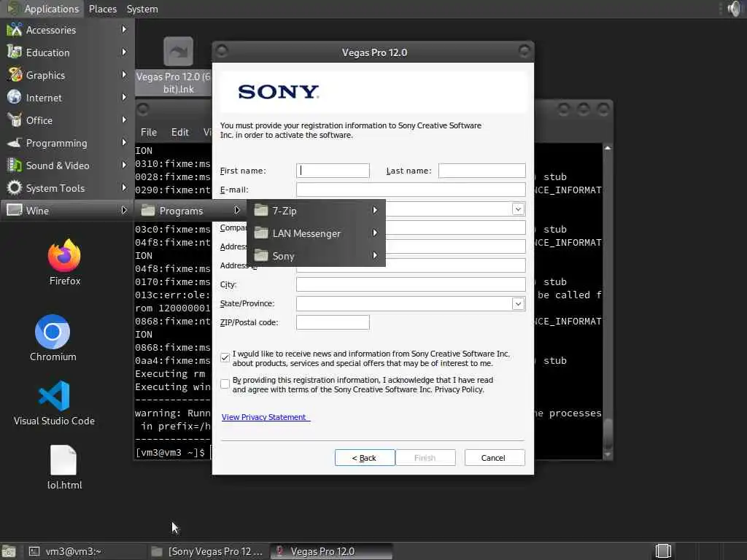Switch to Sony Vegas Pro 12 folder taskbar item
This screenshot has width=747, height=560.
207,551
